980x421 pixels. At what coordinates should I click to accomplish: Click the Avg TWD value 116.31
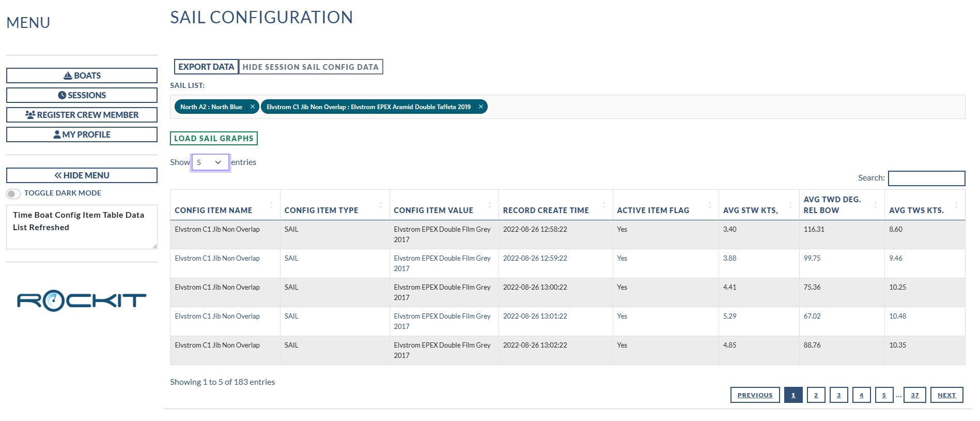coord(814,229)
